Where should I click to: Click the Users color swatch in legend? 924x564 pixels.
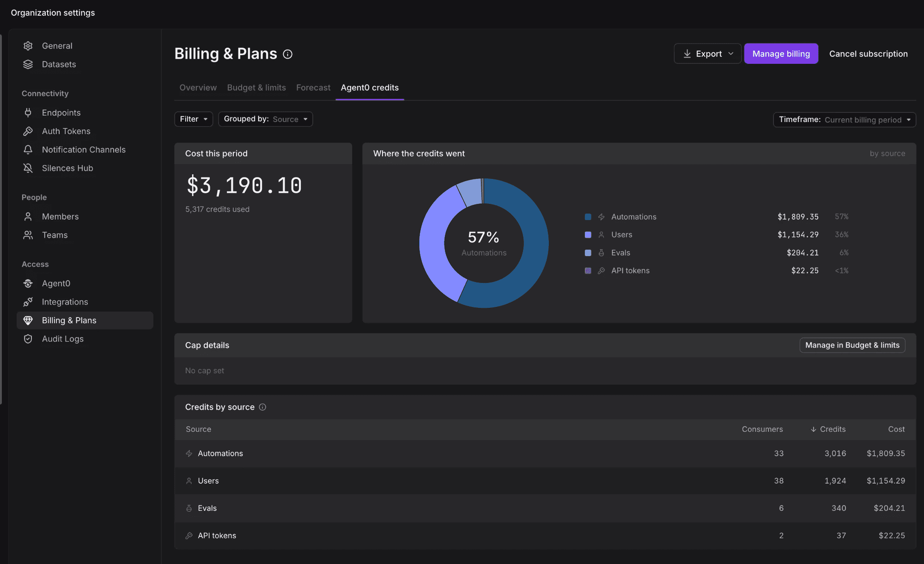[588, 235]
